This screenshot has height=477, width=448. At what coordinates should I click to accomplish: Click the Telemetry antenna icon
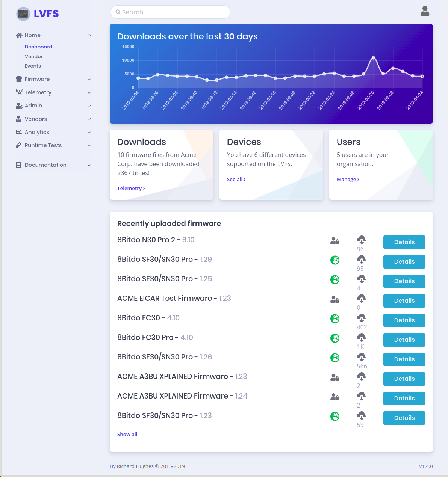click(x=19, y=92)
